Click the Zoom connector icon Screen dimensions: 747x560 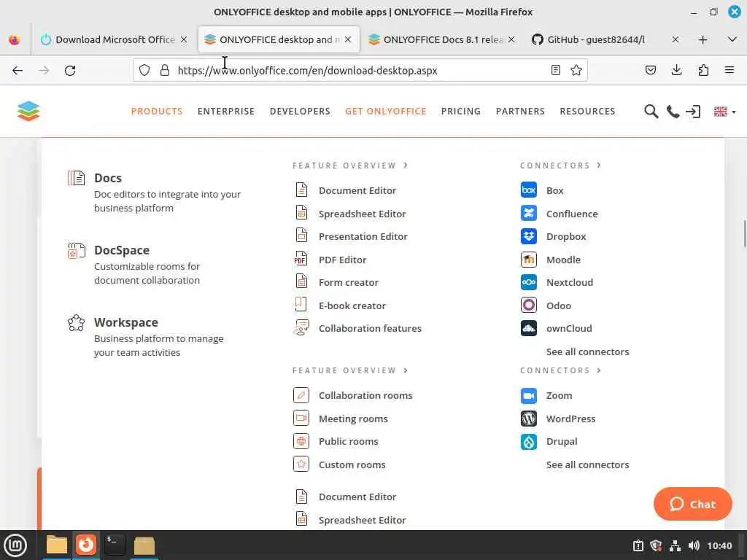[529, 395]
